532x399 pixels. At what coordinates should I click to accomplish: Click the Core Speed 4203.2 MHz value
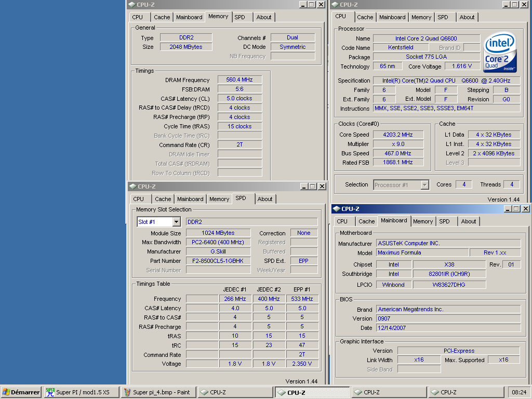(x=398, y=135)
